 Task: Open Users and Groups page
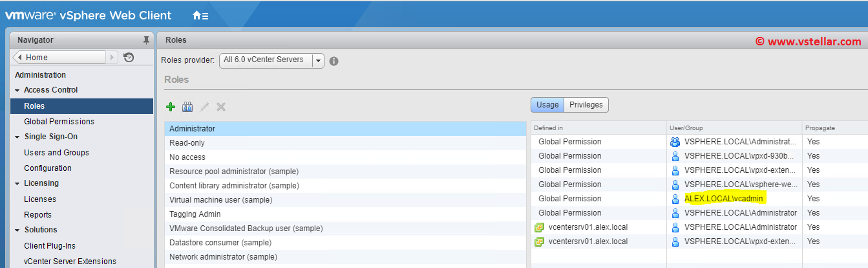tap(56, 153)
